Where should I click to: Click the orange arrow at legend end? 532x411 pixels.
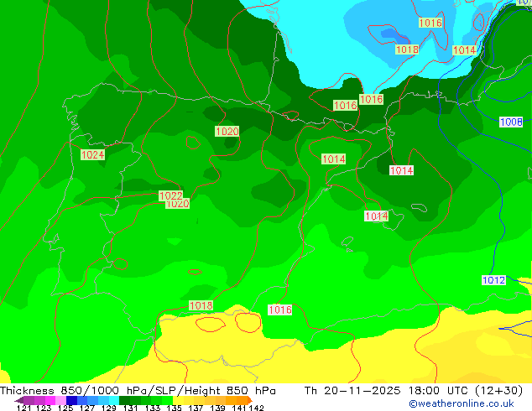[x=250, y=400]
